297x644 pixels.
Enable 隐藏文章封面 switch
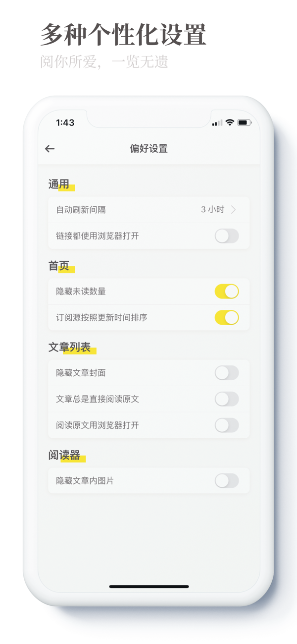pyautogui.click(x=227, y=373)
